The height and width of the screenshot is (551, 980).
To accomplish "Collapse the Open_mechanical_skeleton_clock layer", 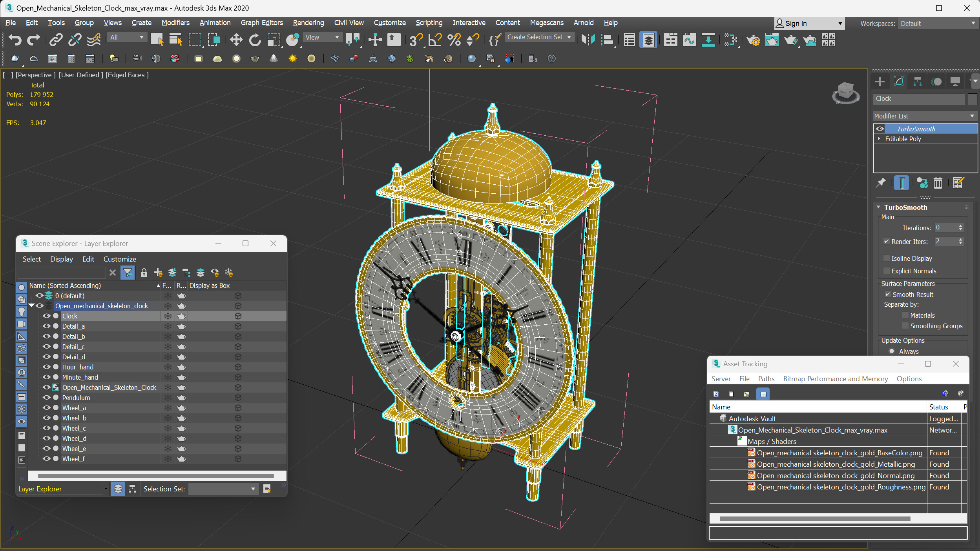I will 32,306.
